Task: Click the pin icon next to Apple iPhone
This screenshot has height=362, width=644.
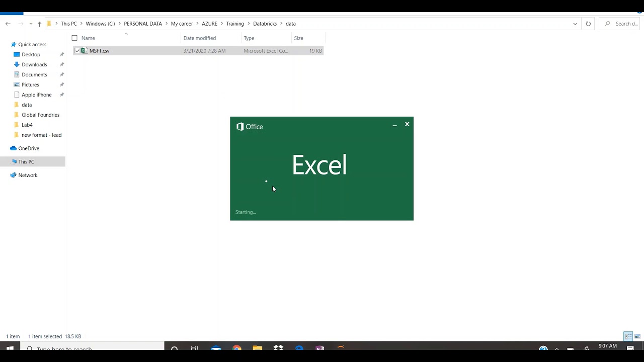Action: point(62,95)
